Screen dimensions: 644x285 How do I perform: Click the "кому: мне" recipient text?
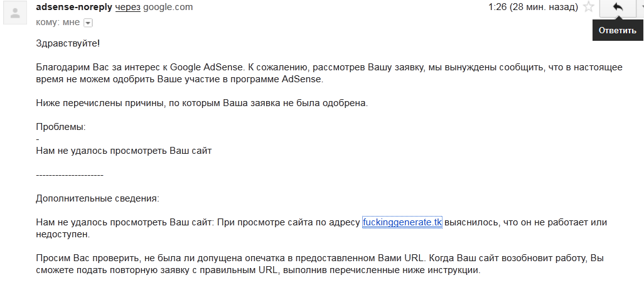coord(58,22)
